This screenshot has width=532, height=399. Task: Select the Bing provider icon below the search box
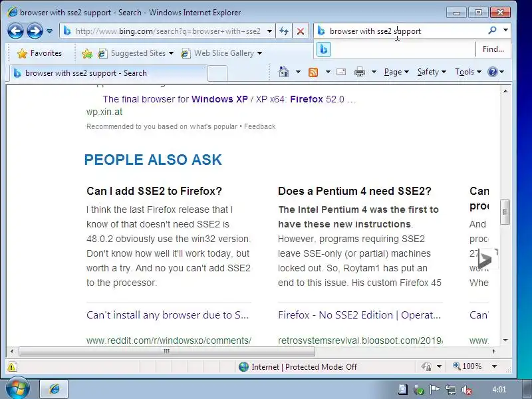click(x=324, y=49)
